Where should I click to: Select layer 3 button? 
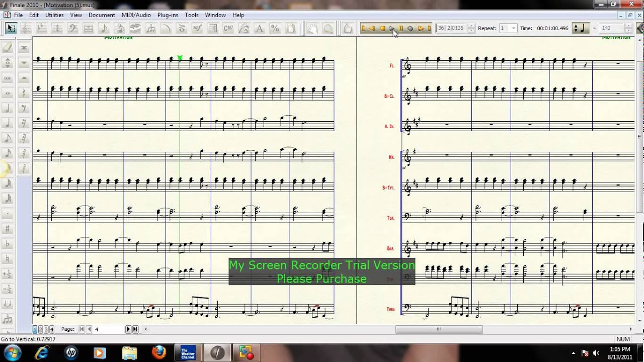[x=46, y=329]
